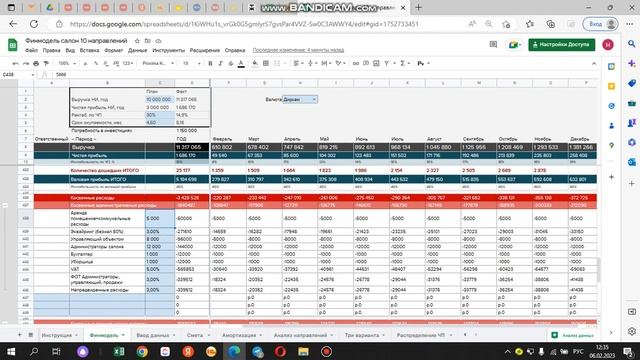Open Opera from the taskbar

pyautogui.click(x=280, y=351)
